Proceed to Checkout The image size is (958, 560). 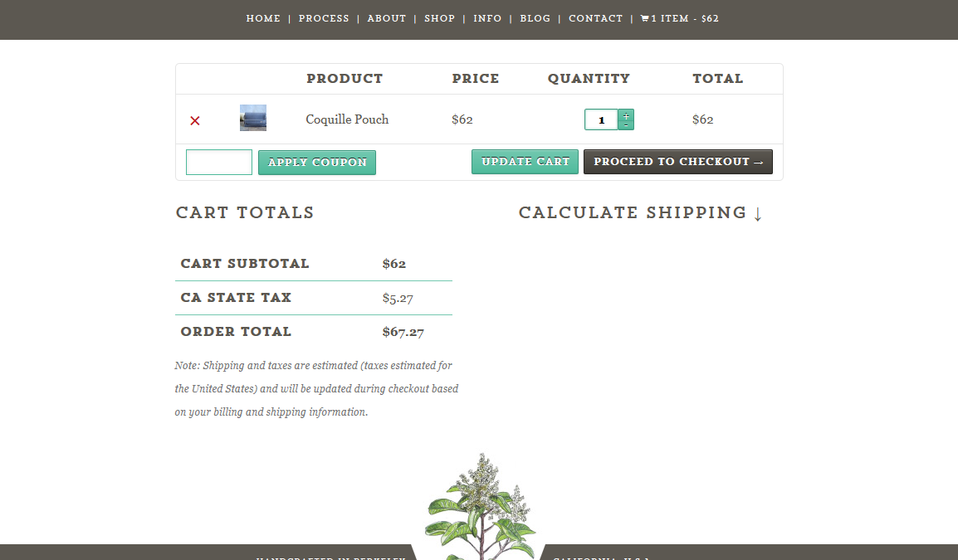tap(677, 162)
